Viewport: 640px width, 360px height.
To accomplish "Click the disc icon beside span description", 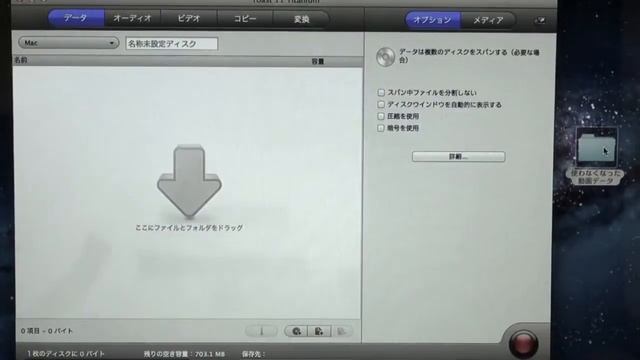I will tap(385, 57).
